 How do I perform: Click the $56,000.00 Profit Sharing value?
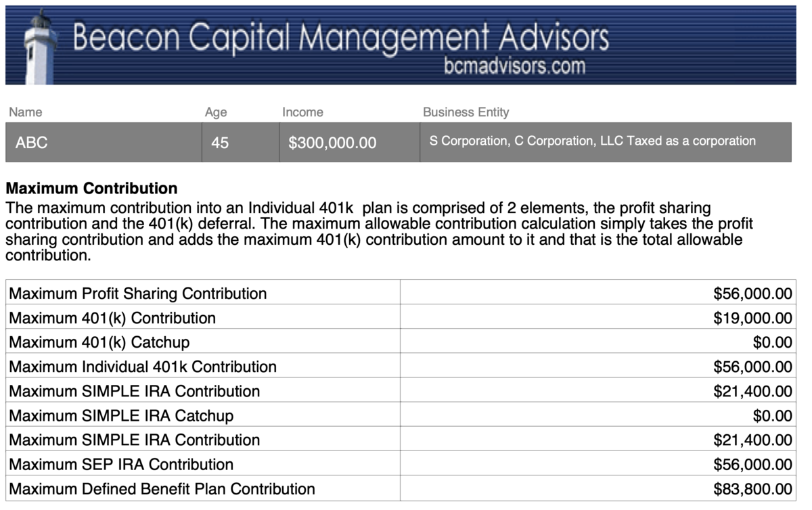[x=752, y=294]
